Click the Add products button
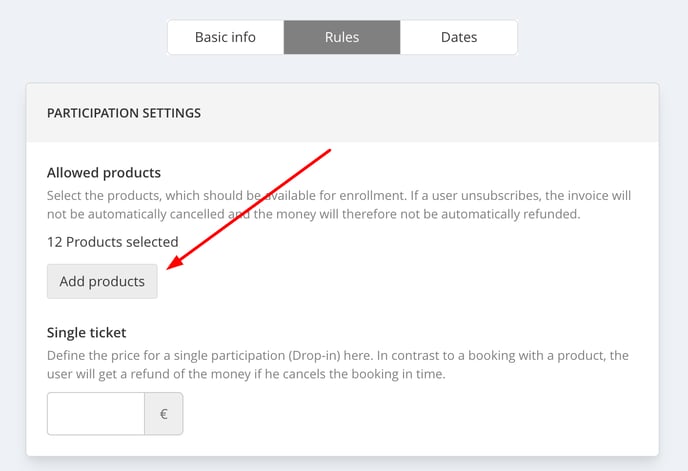 click(x=102, y=281)
